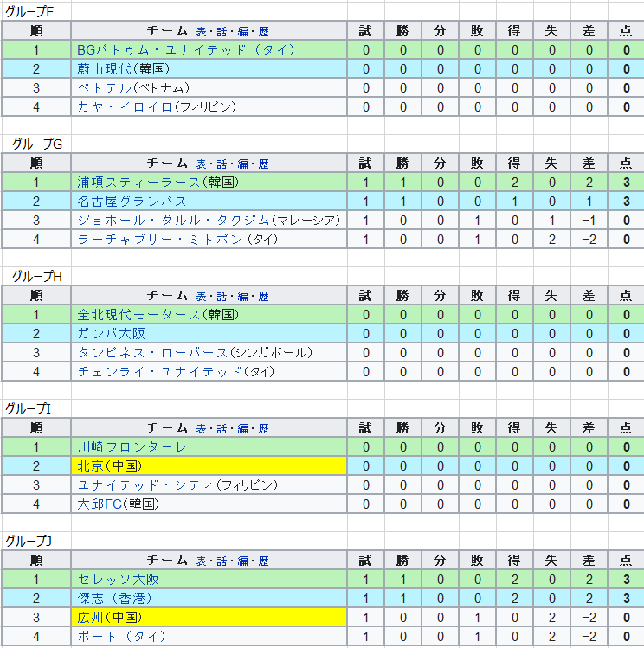Image resolution: width=644 pixels, height=648 pixels.
Task: Click 歴 link in Group F header
Action: (x=264, y=31)
